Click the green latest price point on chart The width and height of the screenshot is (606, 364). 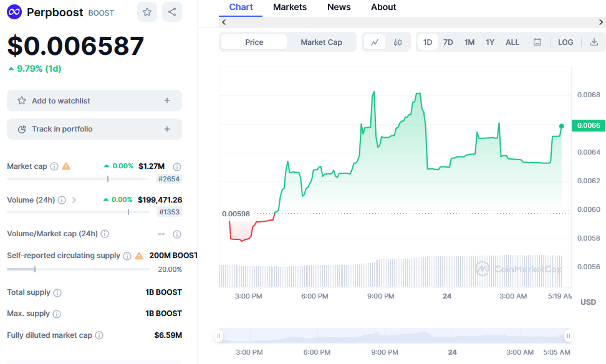[562, 126]
